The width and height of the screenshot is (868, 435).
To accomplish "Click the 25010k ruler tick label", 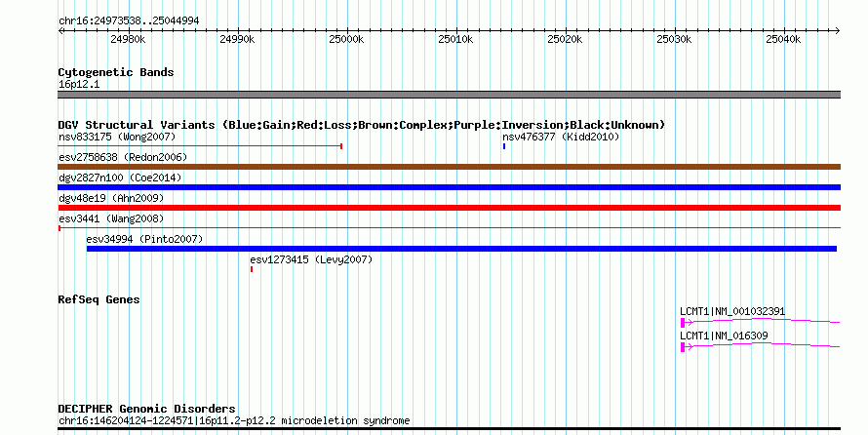I will coord(455,39).
